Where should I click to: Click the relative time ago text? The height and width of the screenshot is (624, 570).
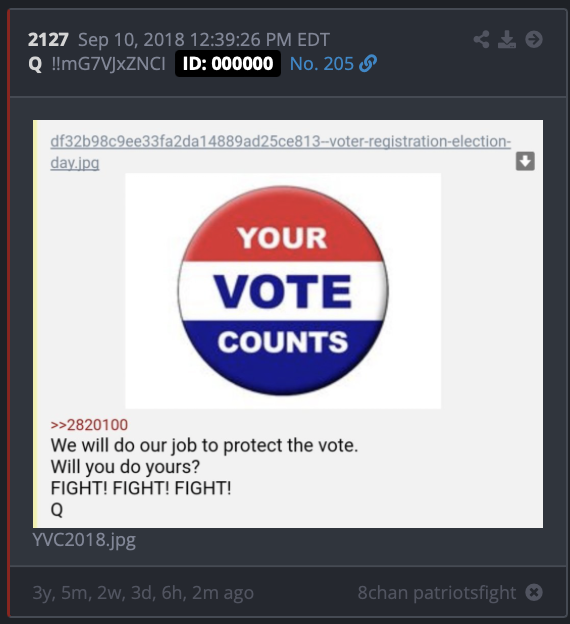[x=143, y=593]
